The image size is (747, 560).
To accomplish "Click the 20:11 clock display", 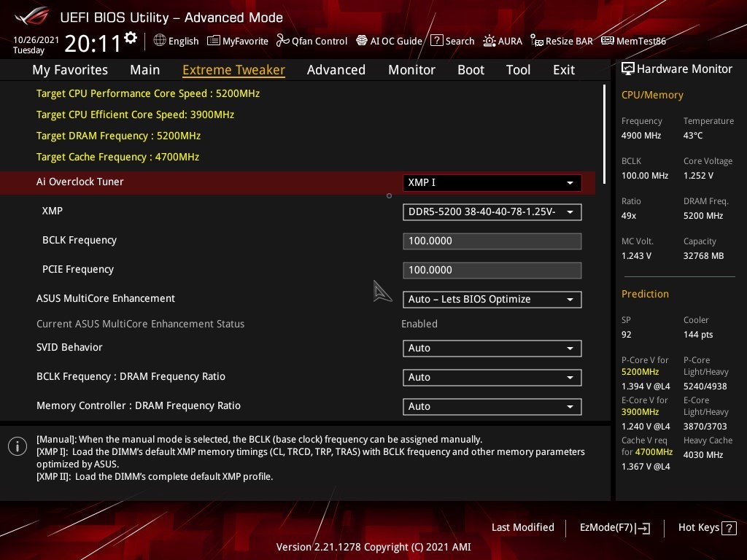I will [93, 44].
